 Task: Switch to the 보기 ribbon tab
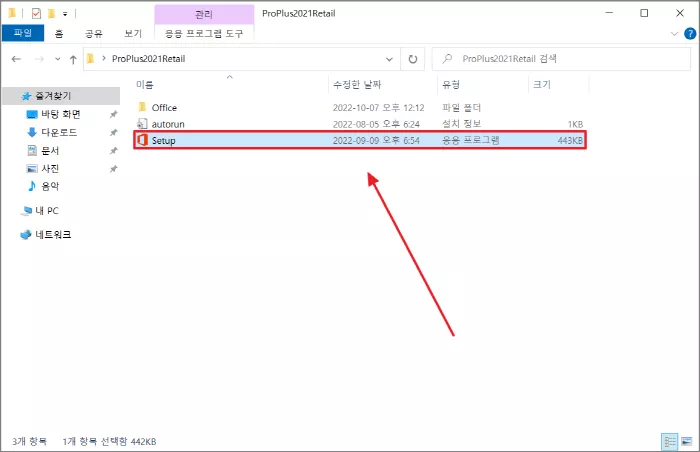tap(133, 33)
